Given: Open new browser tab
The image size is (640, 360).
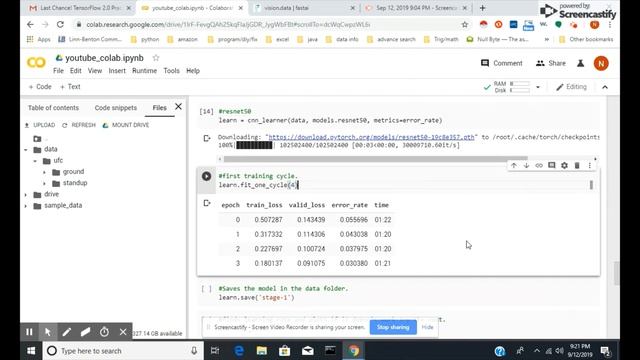Looking at the screenshot, I should (x=482, y=8).
